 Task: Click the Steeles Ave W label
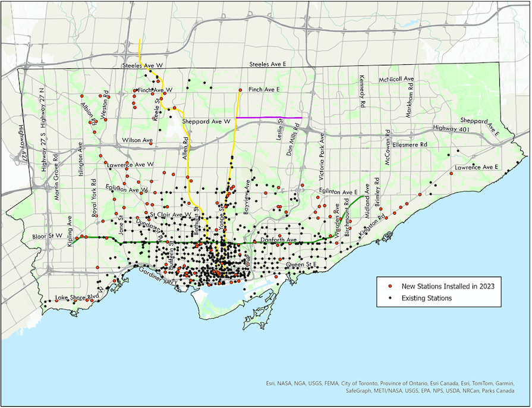pyautogui.click(x=142, y=65)
